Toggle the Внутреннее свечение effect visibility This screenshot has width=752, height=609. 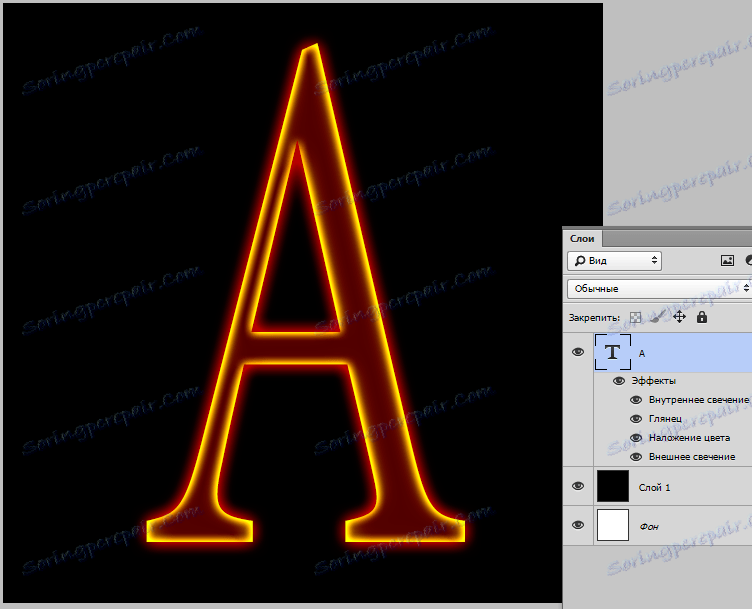point(636,400)
